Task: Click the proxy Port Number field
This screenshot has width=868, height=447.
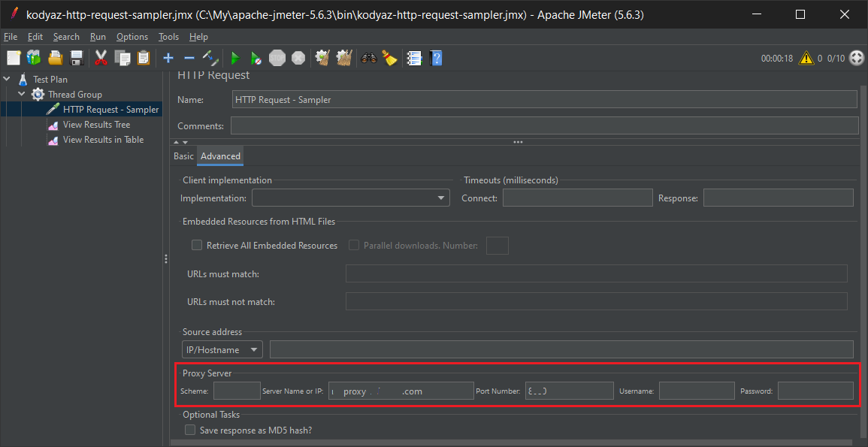Action: click(x=569, y=391)
